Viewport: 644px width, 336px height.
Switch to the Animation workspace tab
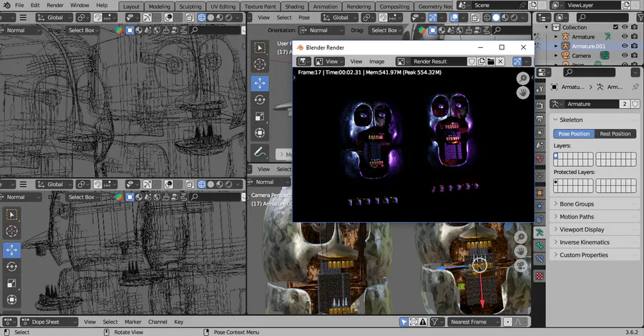coord(326,6)
